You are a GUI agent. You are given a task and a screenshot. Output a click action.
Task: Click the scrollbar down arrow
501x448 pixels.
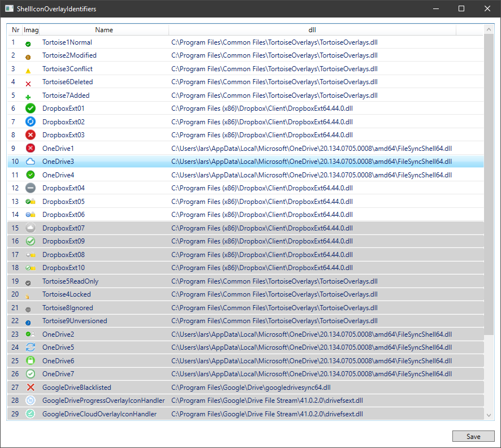click(490, 415)
